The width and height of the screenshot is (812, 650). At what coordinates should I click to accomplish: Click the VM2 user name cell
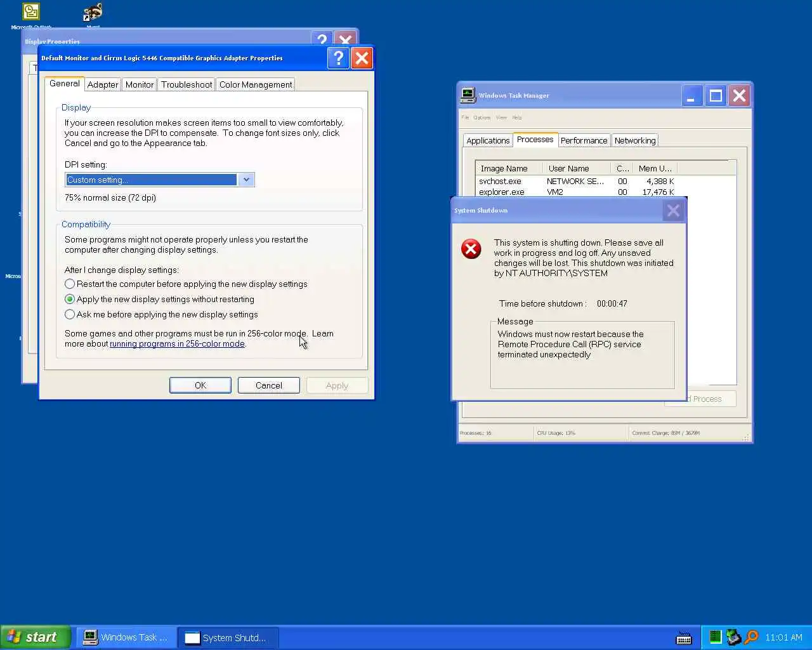tap(555, 192)
